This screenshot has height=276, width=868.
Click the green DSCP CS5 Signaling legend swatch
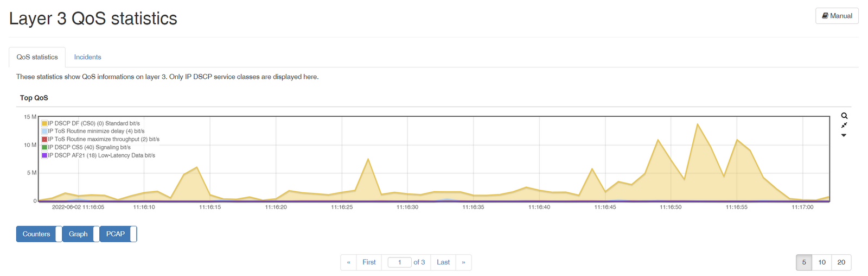pyautogui.click(x=44, y=147)
